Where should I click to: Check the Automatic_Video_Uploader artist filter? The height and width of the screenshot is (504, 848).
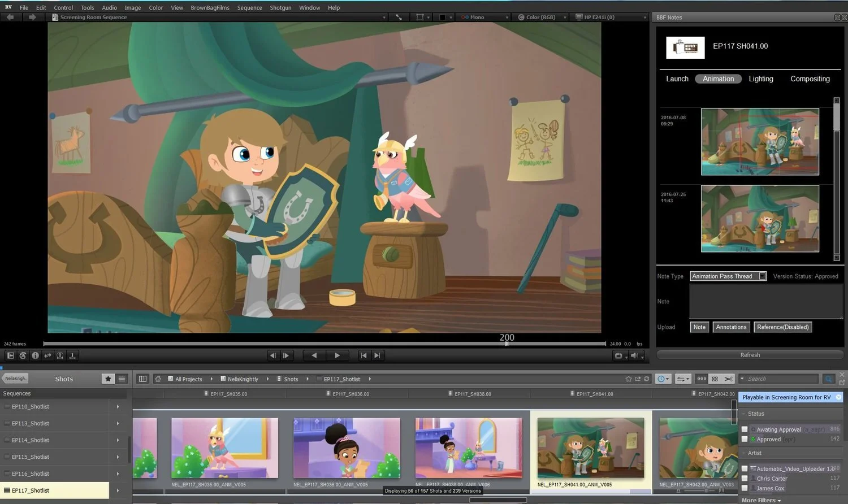[745, 469]
